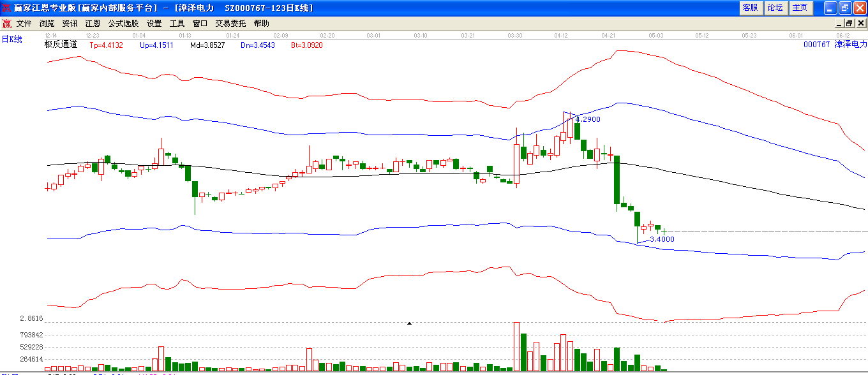The image size is (868, 375).
Task: Click the stock code 000767 label
Action: point(816,45)
